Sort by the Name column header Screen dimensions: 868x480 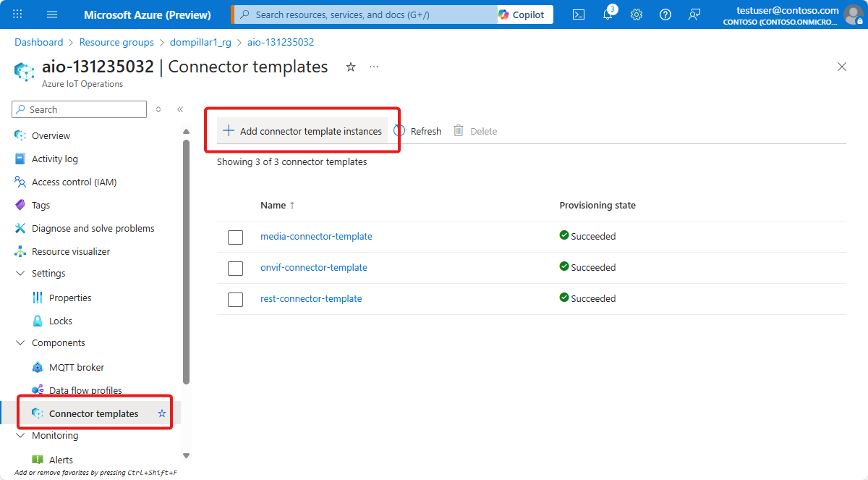278,205
